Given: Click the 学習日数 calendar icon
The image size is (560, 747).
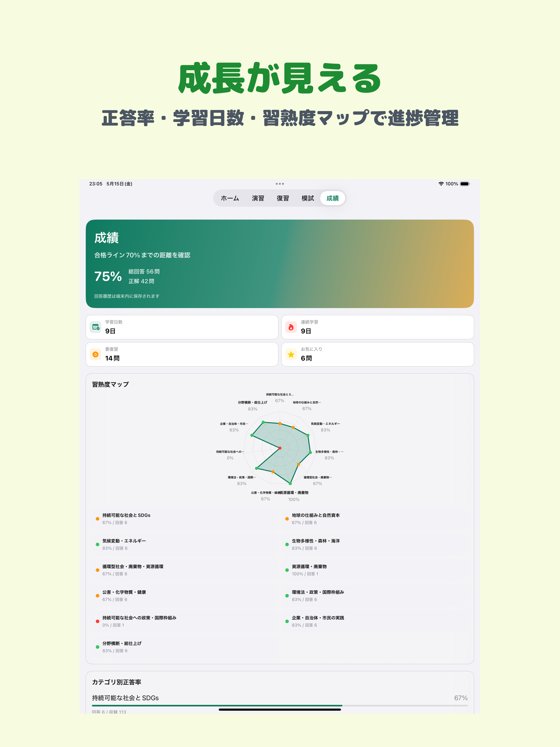Looking at the screenshot, I should 96,327.
